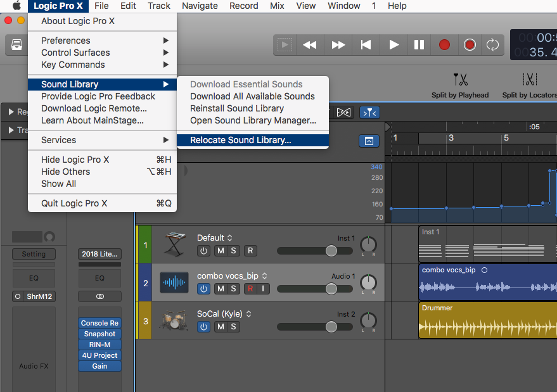
Task: Open the Library inbox icon in toolbar
Action: coord(16,45)
